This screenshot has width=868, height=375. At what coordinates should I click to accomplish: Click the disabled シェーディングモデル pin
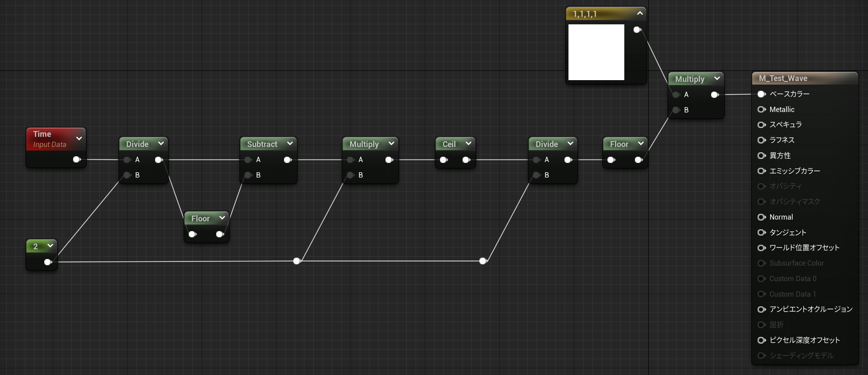click(762, 356)
